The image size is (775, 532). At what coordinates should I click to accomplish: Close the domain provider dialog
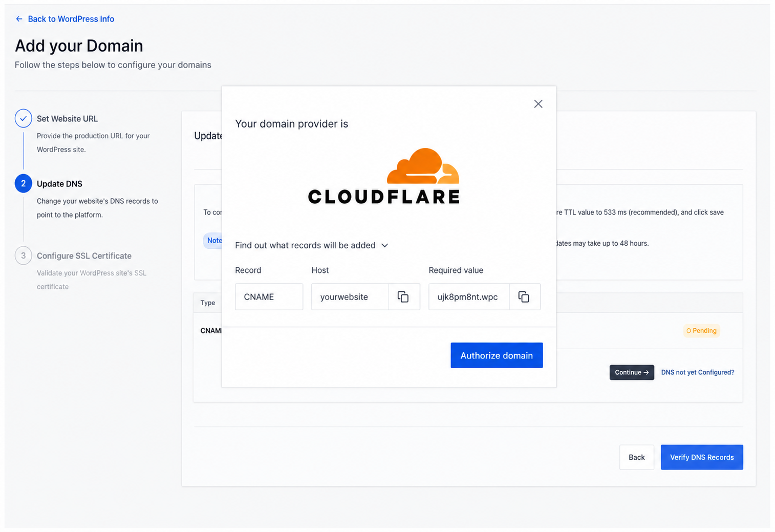pyautogui.click(x=538, y=104)
